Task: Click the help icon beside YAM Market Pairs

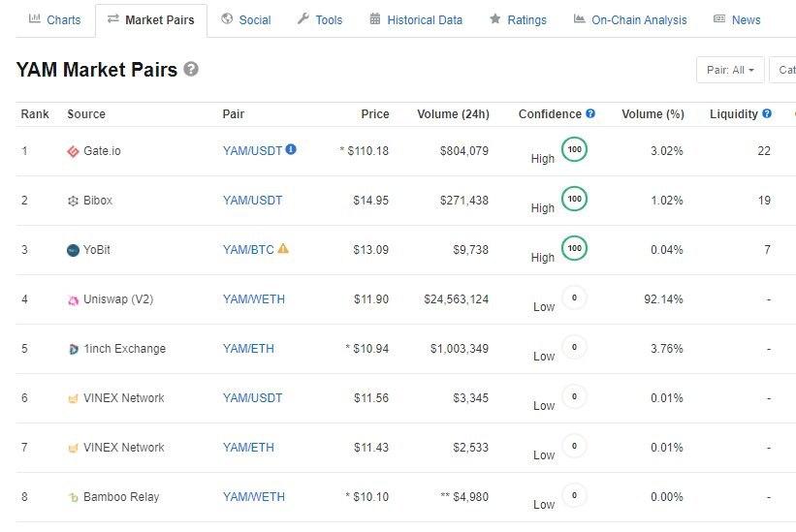Action: 191,69
